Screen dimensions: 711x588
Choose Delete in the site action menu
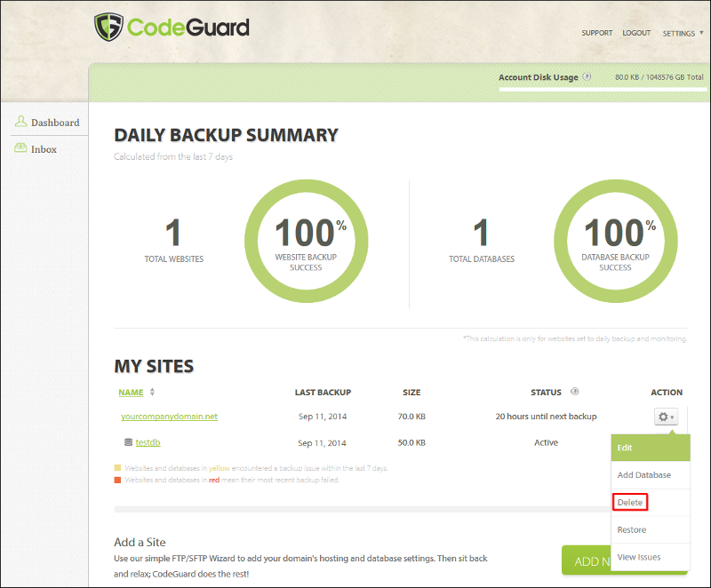pyautogui.click(x=631, y=503)
